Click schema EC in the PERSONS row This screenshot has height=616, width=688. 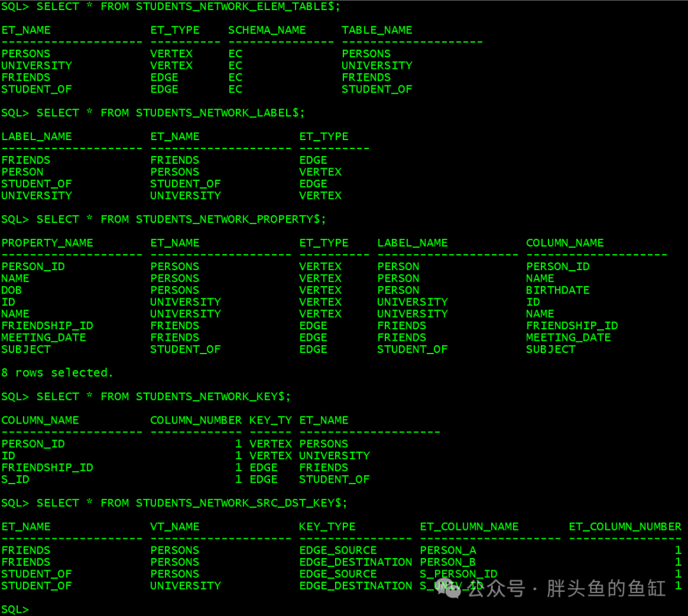(x=235, y=54)
